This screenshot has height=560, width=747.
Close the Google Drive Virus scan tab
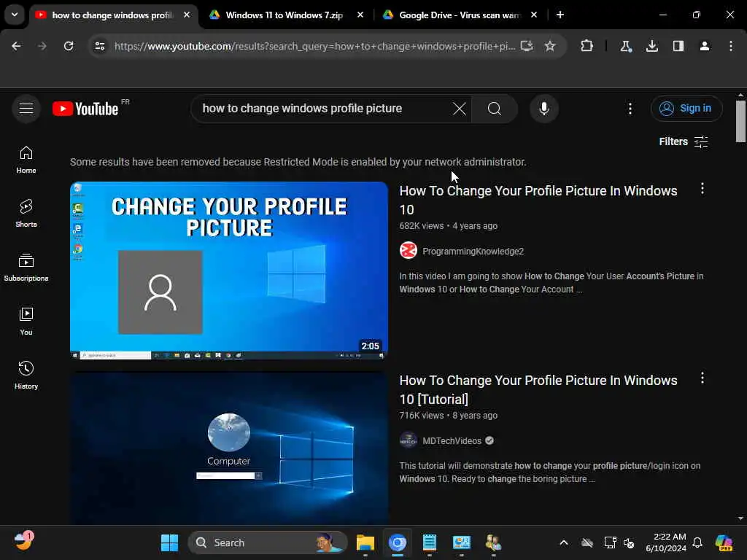(x=534, y=15)
